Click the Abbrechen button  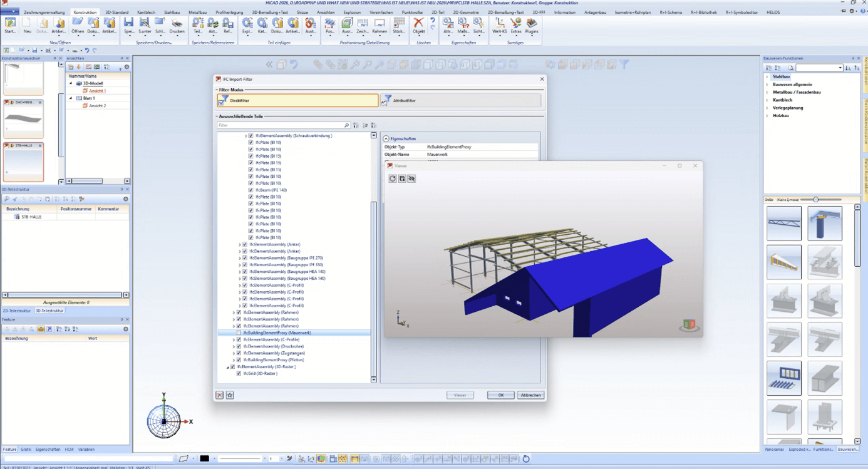pyautogui.click(x=530, y=395)
